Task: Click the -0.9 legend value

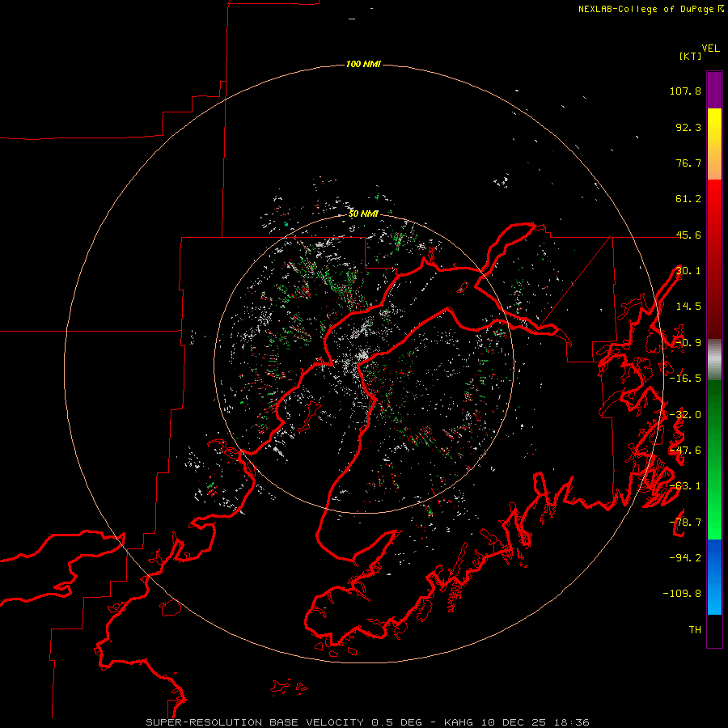Action: click(x=688, y=343)
